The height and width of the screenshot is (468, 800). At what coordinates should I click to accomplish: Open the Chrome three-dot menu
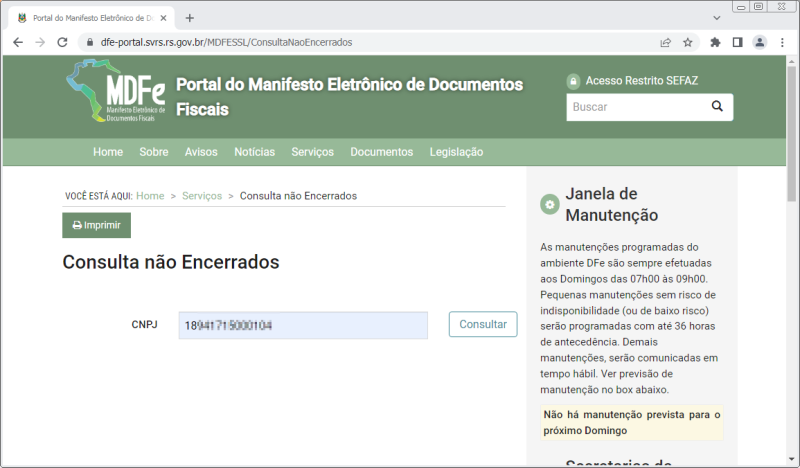pyautogui.click(x=782, y=42)
